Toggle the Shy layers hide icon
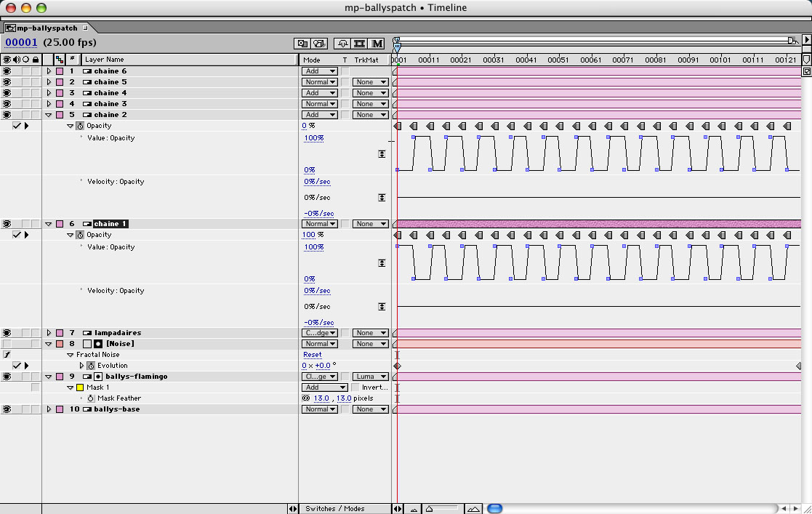Image resolution: width=812 pixels, height=514 pixels. (342, 44)
